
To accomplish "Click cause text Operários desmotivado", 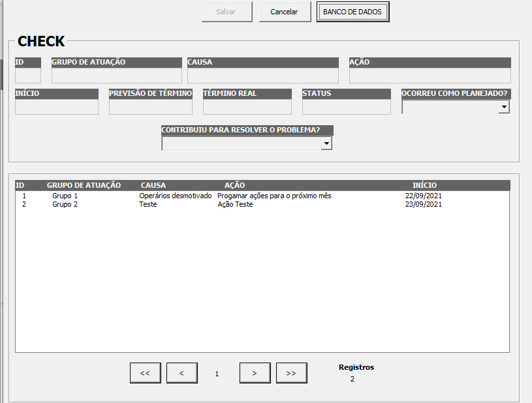I will point(176,196).
